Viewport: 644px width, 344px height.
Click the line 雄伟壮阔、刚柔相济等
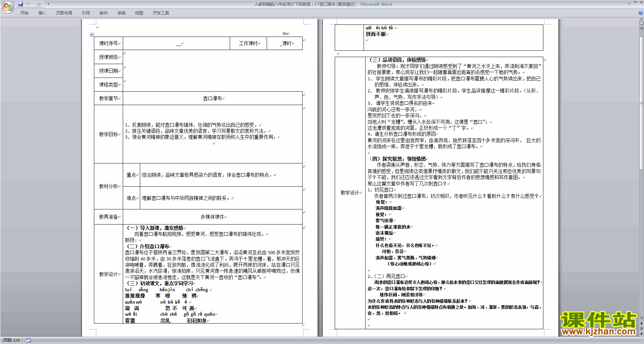[x=401, y=295]
